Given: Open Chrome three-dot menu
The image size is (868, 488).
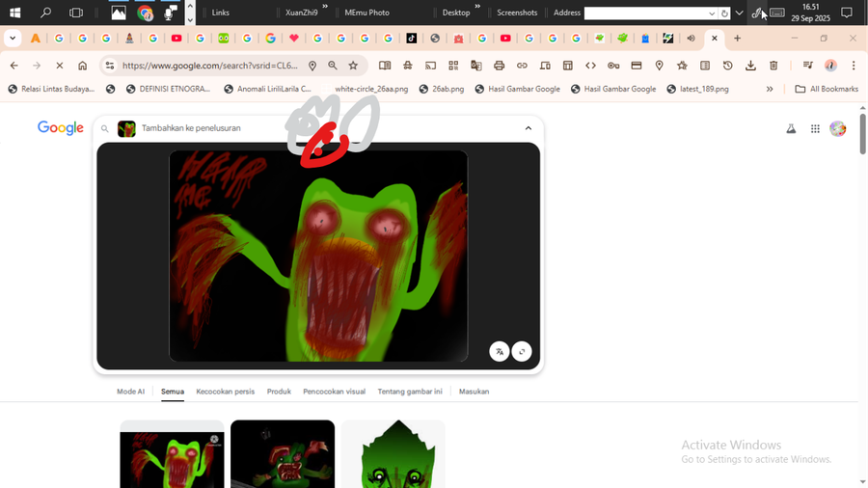Looking at the screenshot, I should 854,66.
